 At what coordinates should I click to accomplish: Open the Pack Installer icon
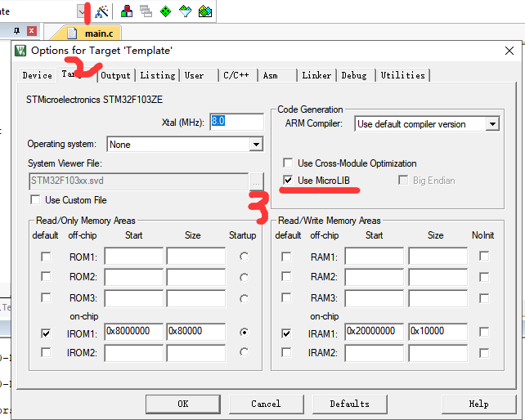(205, 11)
